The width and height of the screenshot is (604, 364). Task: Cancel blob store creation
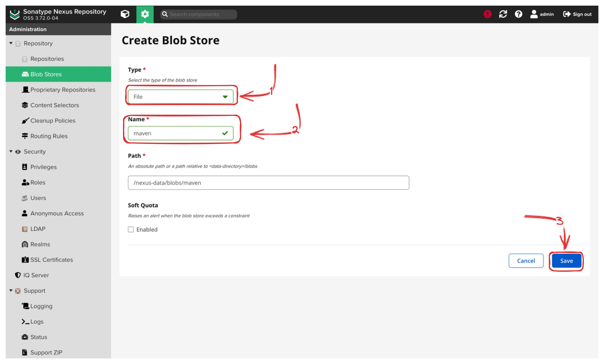point(526,261)
